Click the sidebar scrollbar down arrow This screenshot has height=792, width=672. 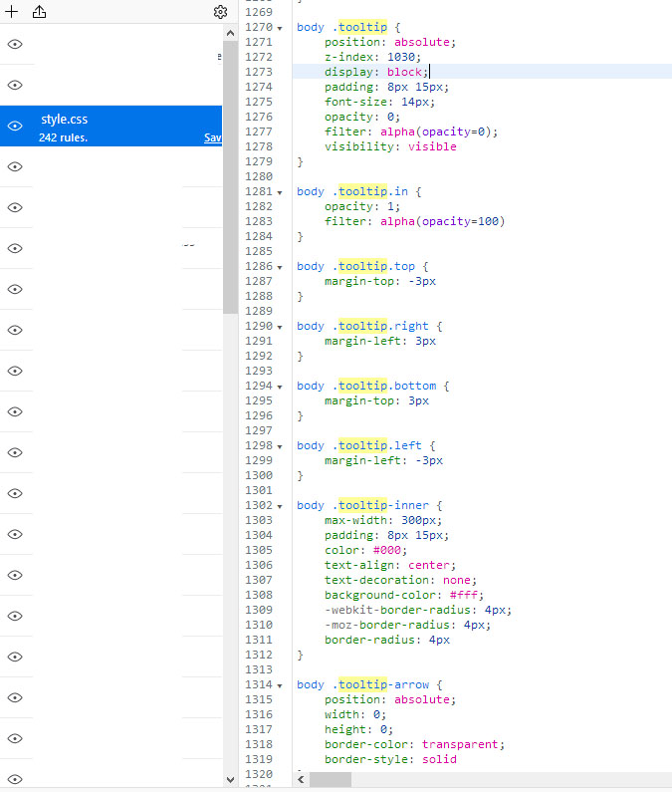point(230,779)
